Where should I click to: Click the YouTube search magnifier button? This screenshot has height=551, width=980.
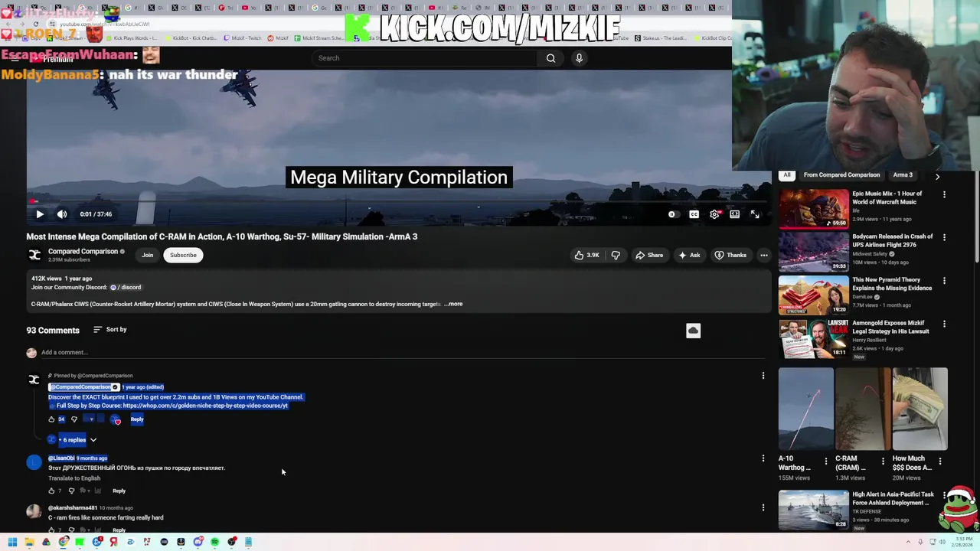550,58
